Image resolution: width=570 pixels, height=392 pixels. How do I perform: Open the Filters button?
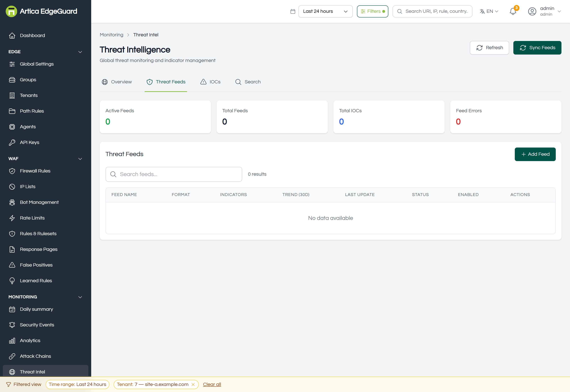coord(372,12)
